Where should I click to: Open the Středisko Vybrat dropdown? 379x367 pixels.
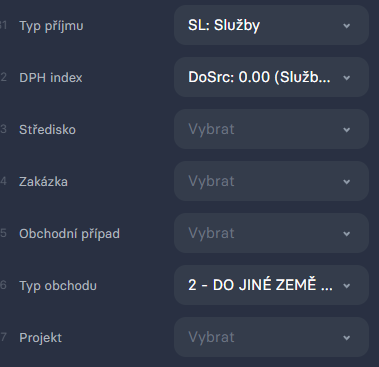coord(271,129)
